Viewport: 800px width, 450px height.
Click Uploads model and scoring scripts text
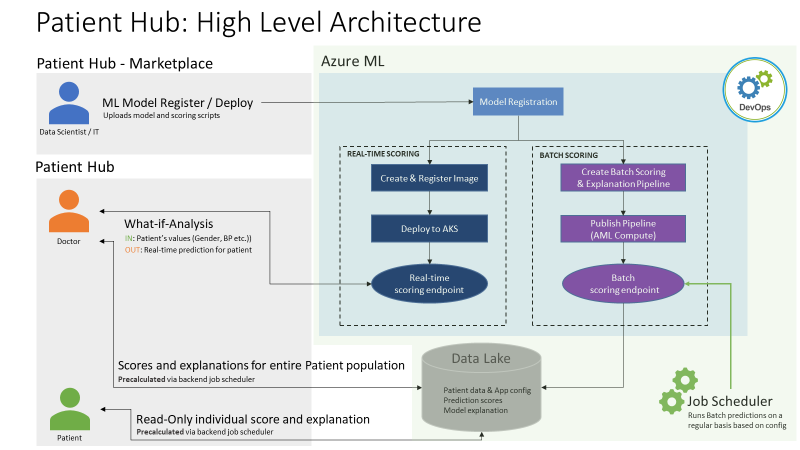click(161, 115)
